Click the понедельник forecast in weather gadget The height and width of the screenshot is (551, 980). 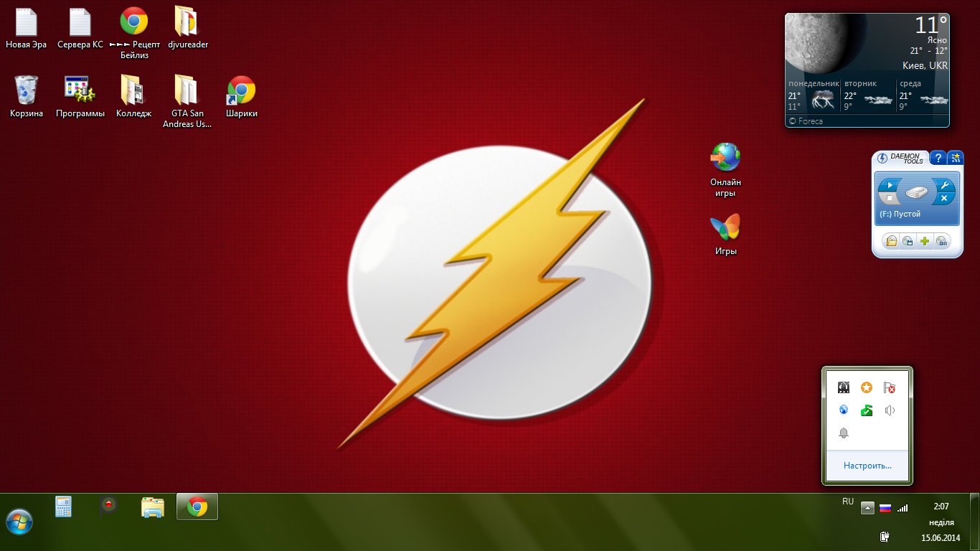pos(814,95)
